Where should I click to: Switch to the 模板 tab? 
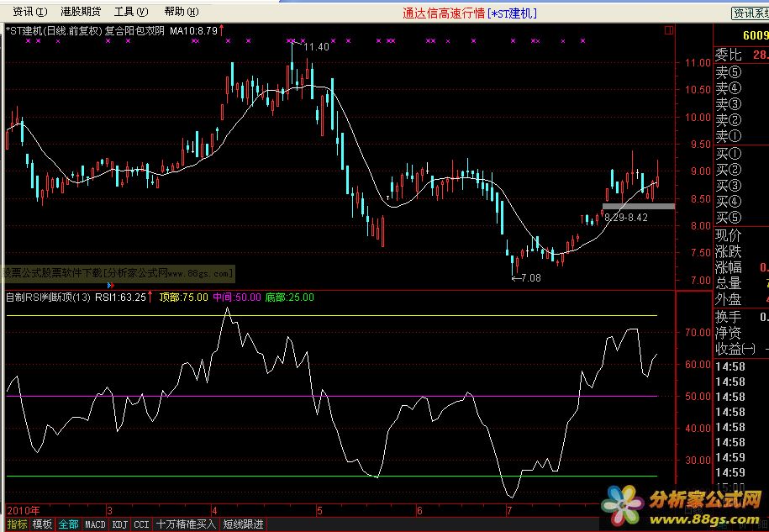click(42, 524)
